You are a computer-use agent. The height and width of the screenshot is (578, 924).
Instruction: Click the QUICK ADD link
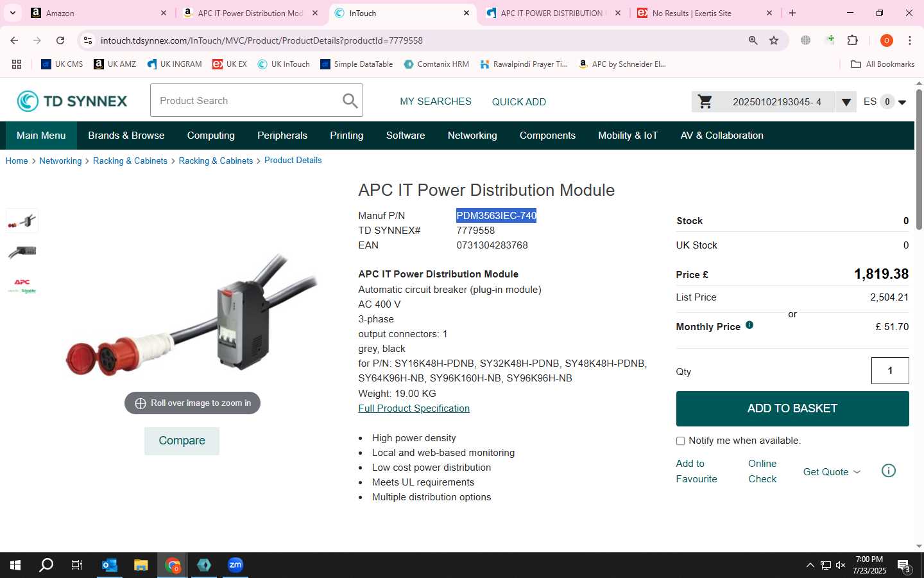coord(519,101)
